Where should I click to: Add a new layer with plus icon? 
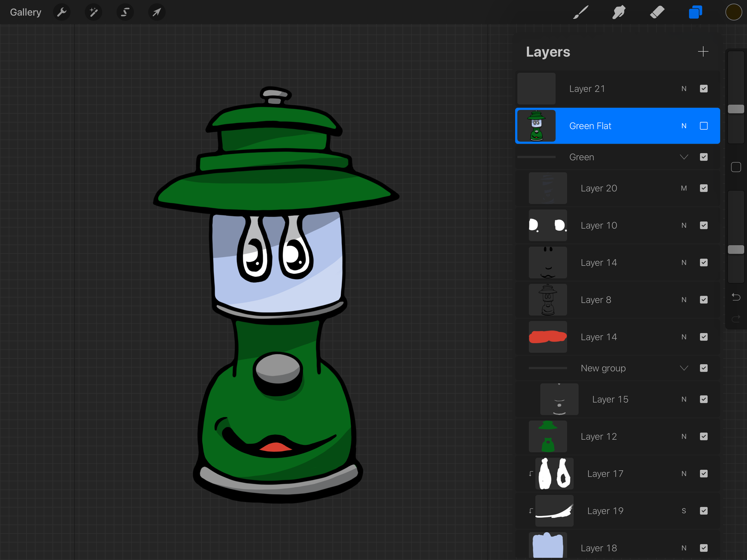click(x=703, y=52)
